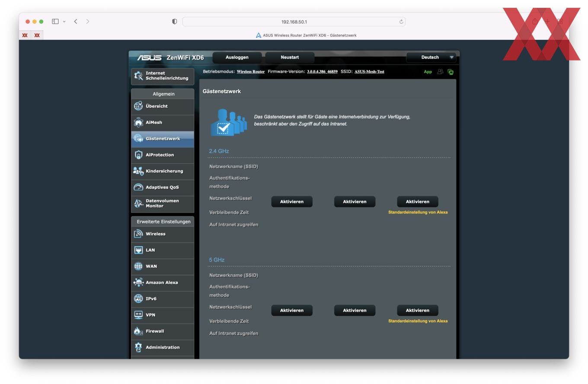Click the '5 GHz' section heading
Viewport: 588px width, 384px height.
pyautogui.click(x=217, y=260)
